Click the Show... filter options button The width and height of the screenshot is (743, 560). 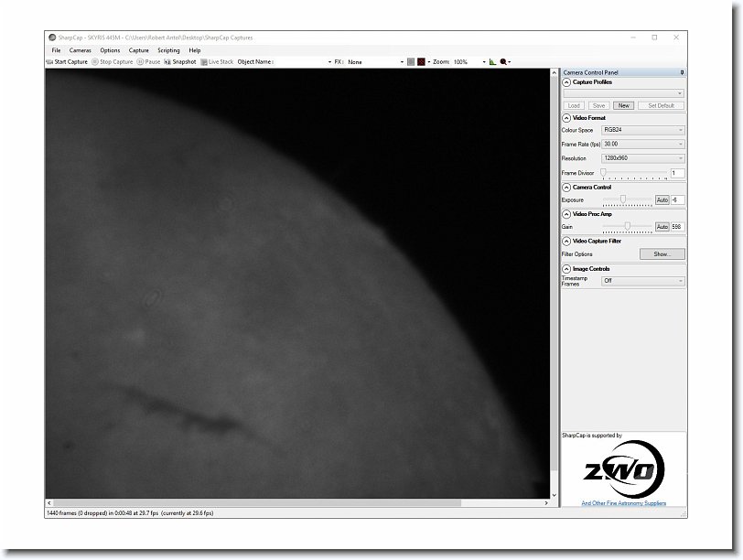(662, 254)
